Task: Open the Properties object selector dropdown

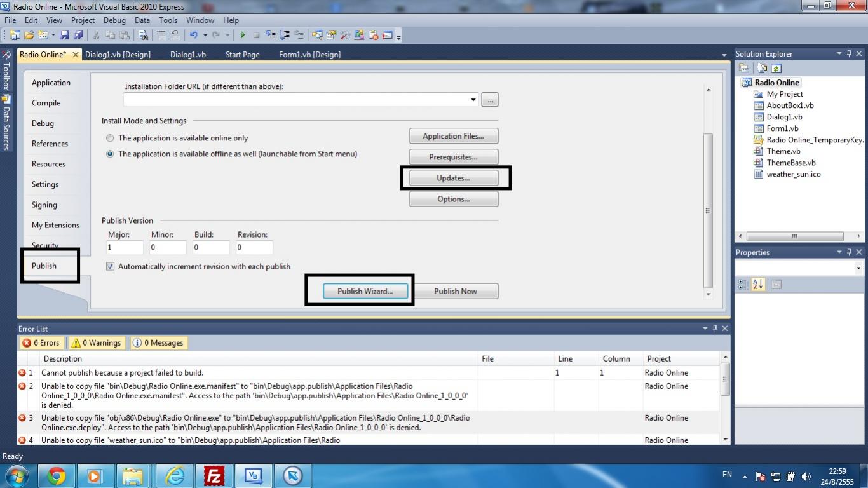Action: point(858,268)
